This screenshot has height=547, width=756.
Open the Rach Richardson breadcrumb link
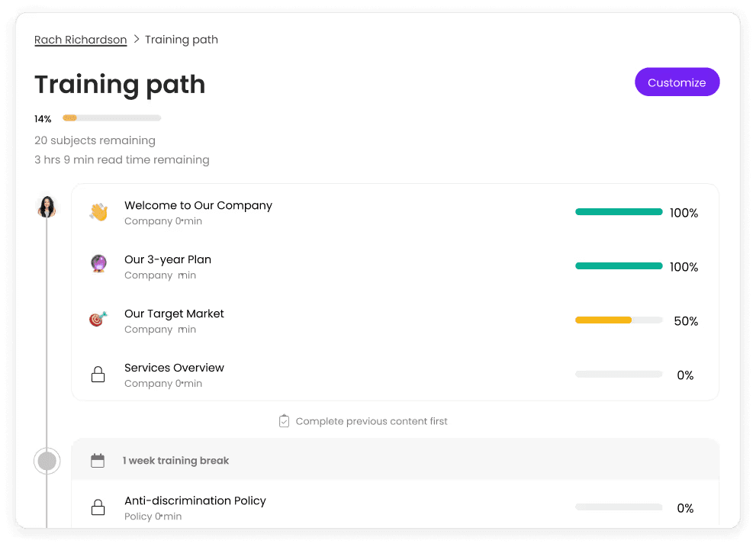point(80,40)
